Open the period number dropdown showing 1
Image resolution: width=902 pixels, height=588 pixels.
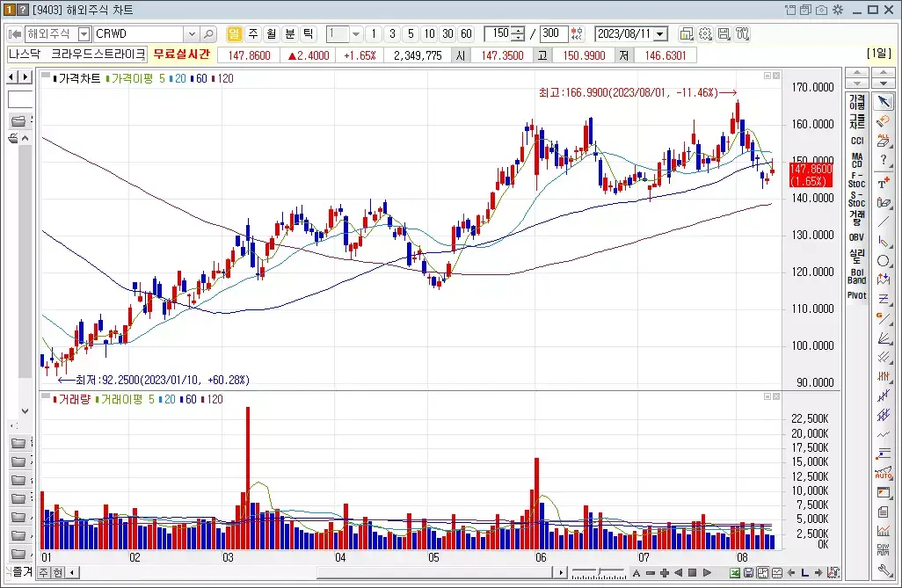(356, 34)
